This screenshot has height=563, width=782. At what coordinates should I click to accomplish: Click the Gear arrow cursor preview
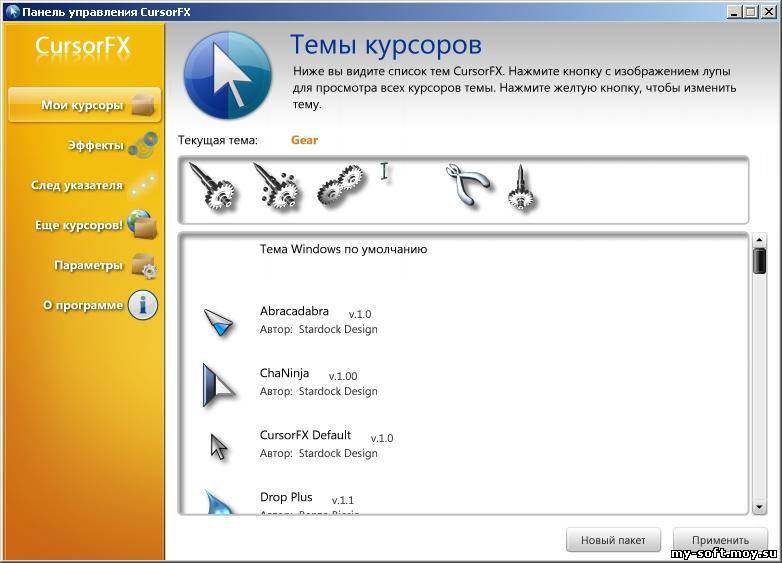211,186
